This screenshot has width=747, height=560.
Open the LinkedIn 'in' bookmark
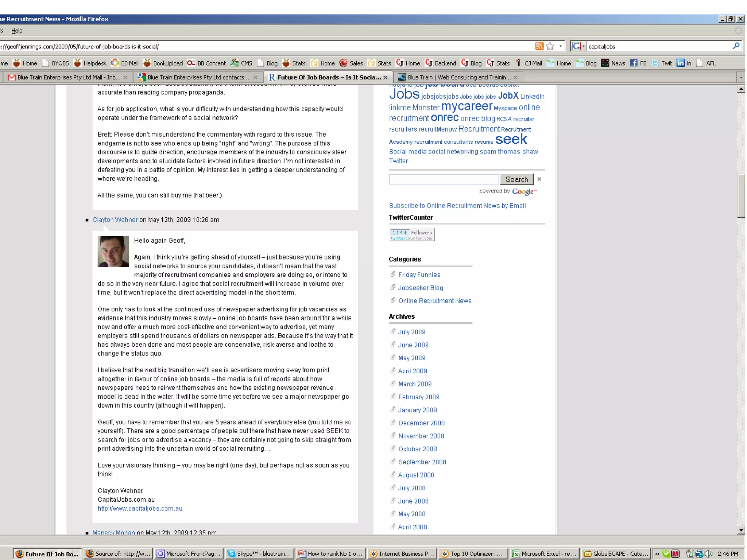[684, 63]
